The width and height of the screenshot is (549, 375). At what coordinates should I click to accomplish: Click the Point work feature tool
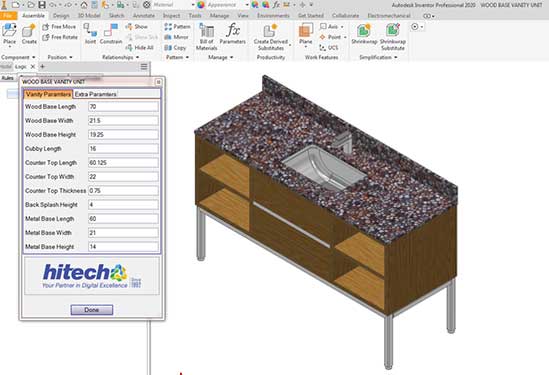click(331, 37)
